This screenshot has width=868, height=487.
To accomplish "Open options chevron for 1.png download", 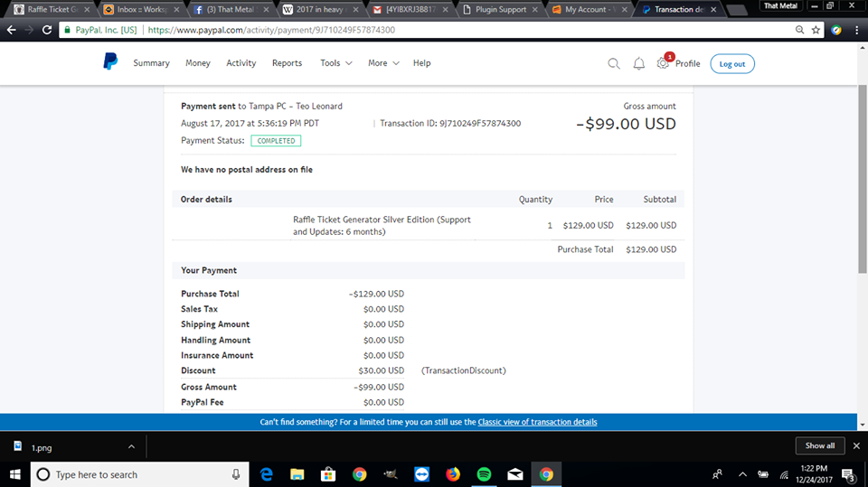I will (x=129, y=445).
